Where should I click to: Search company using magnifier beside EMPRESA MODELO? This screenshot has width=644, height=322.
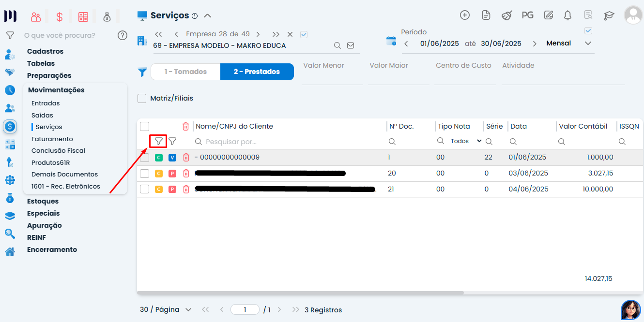(x=337, y=45)
